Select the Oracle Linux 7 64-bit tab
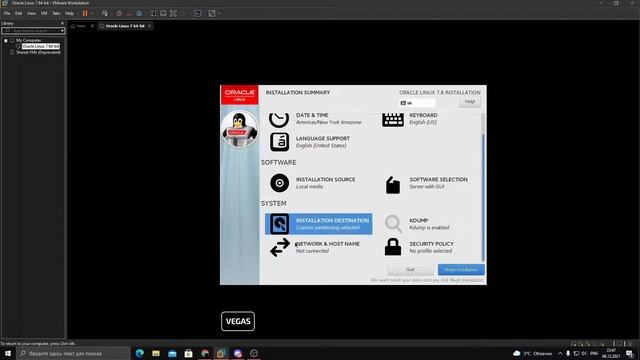Viewport: 640px width, 360px height. coord(124,26)
